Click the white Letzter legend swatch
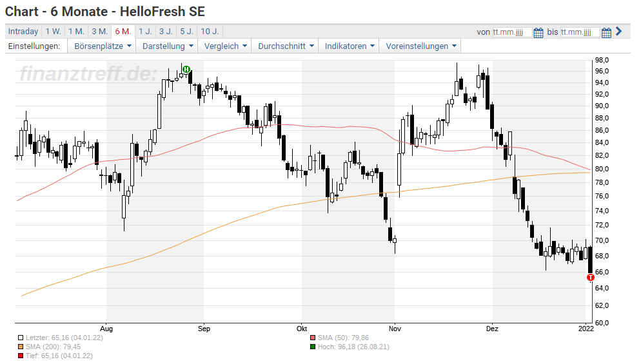 pyautogui.click(x=21, y=338)
